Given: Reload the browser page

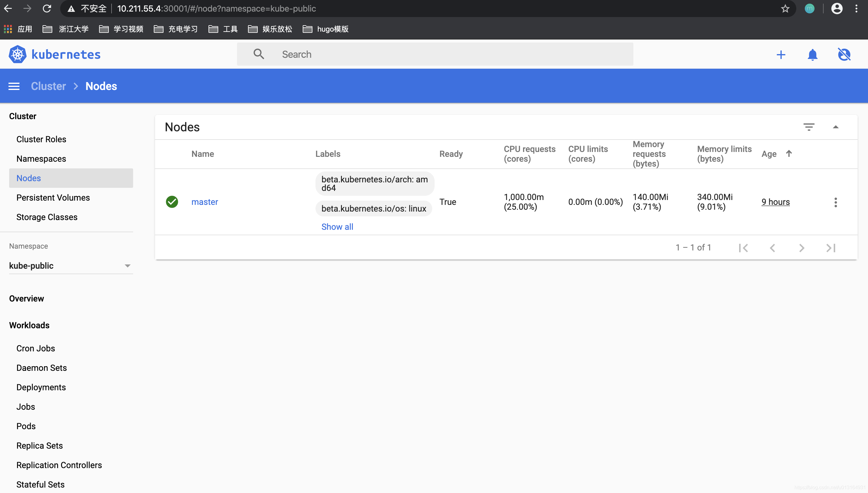Looking at the screenshot, I should pos(47,9).
